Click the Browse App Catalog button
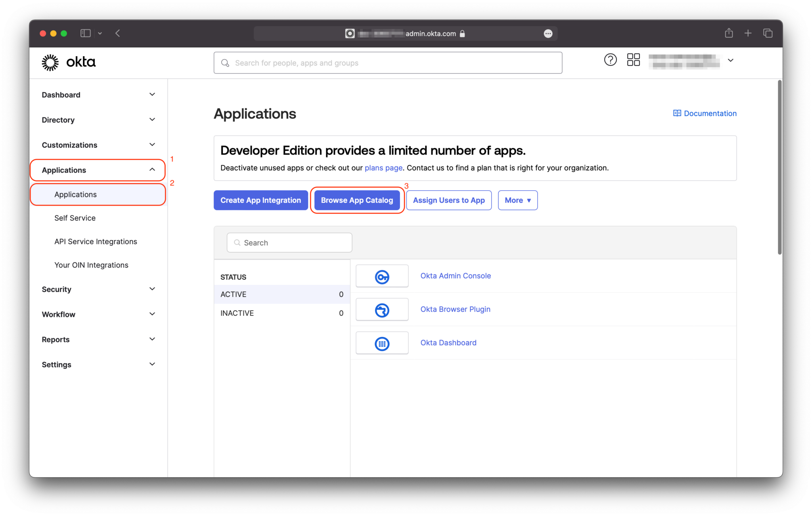The width and height of the screenshot is (812, 516). [357, 200]
